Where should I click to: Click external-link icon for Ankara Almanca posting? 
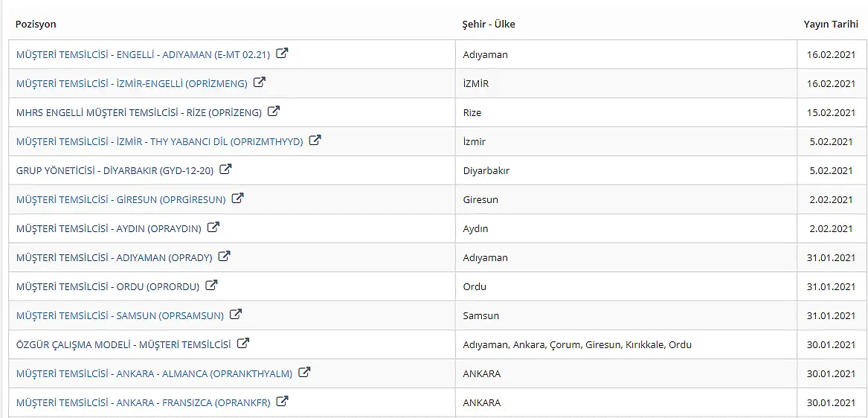pos(304,372)
